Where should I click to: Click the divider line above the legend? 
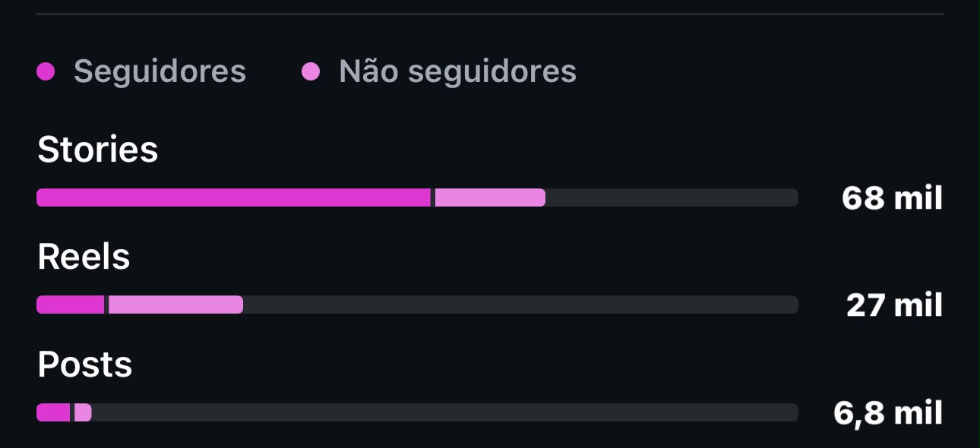[490, 14]
